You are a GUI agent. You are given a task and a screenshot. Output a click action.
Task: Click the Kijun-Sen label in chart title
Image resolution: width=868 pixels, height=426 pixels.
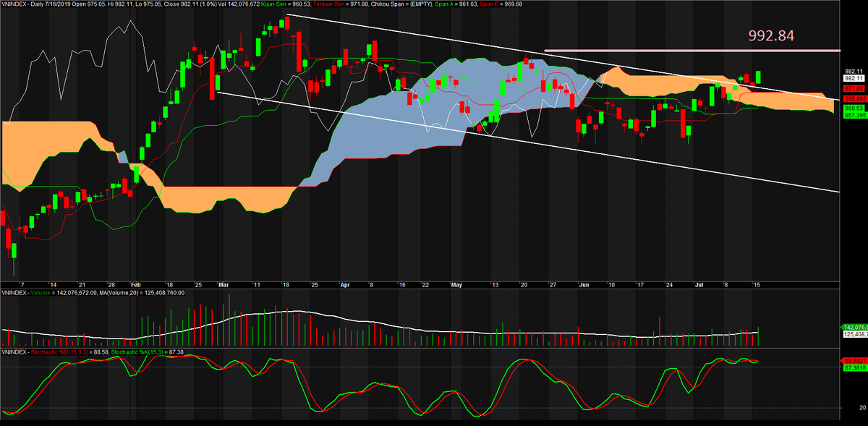276,4
